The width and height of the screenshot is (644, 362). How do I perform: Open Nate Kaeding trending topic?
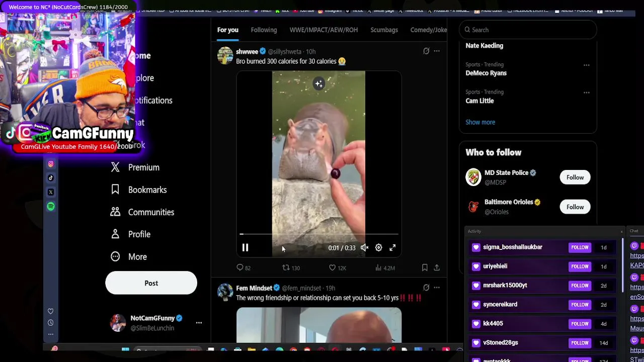pyautogui.click(x=484, y=45)
